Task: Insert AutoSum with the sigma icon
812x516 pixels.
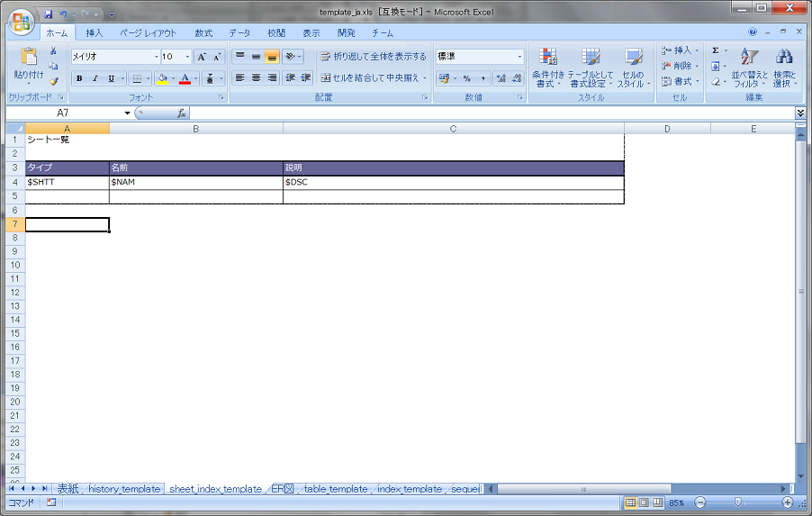Action: [x=715, y=50]
